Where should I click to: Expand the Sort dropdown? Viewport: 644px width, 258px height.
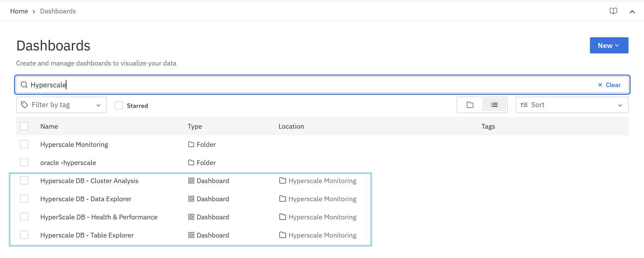pyautogui.click(x=571, y=105)
